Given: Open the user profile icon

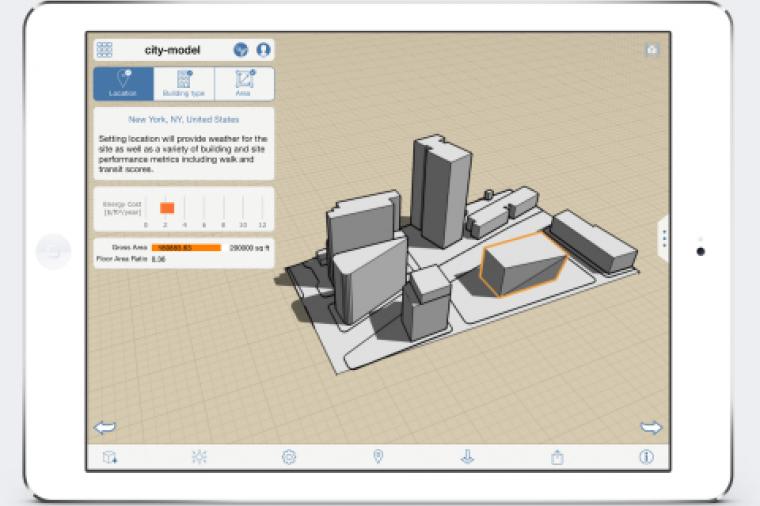Looking at the screenshot, I should [x=263, y=50].
